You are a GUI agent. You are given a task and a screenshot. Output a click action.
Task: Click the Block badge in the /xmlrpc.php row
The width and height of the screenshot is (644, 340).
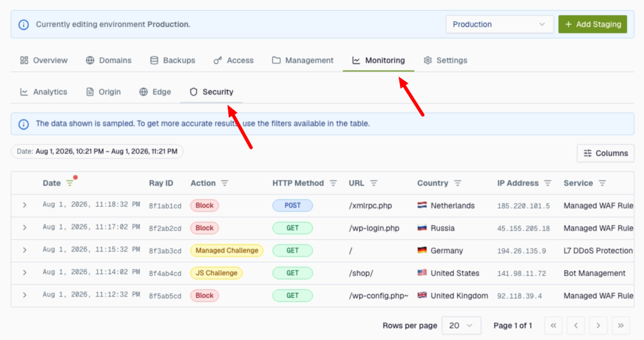click(204, 206)
